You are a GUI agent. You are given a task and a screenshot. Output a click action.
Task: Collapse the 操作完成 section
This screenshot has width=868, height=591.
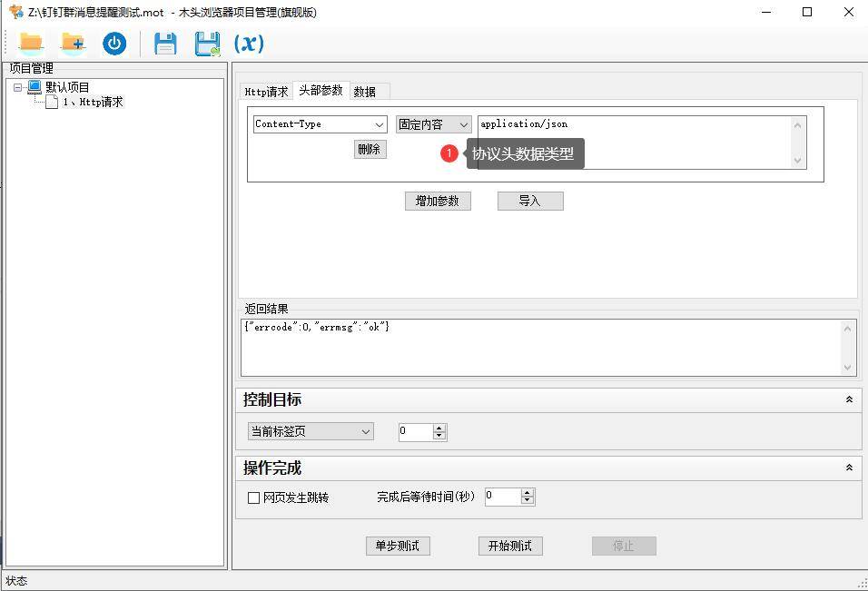coord(849,468)
